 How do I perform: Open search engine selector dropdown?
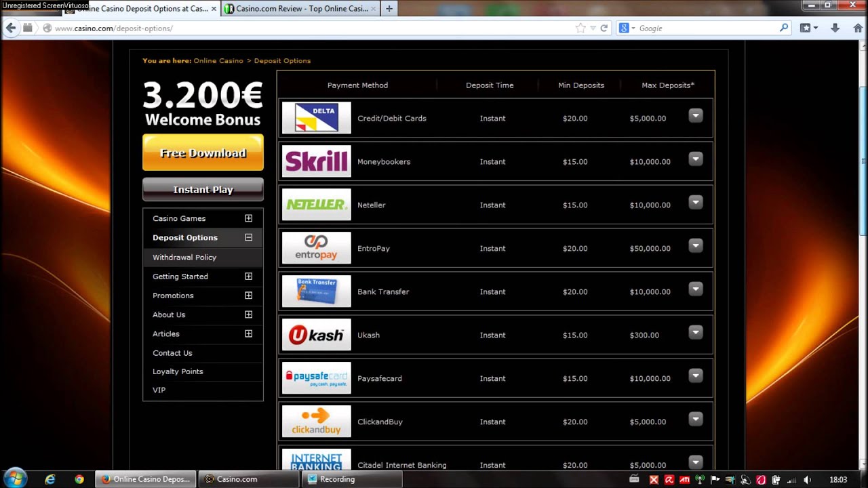point(627,28)
